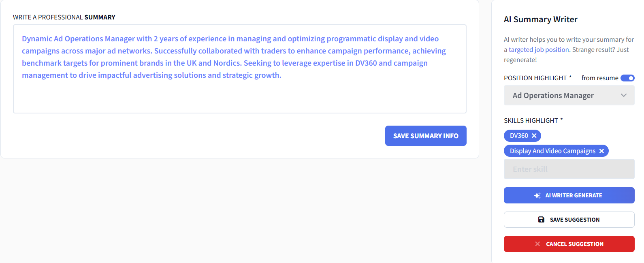The height and width of the screenshot is (263, 644).
Task: Click the X icon on Cancel Suggestion
Action: point(537,244)
